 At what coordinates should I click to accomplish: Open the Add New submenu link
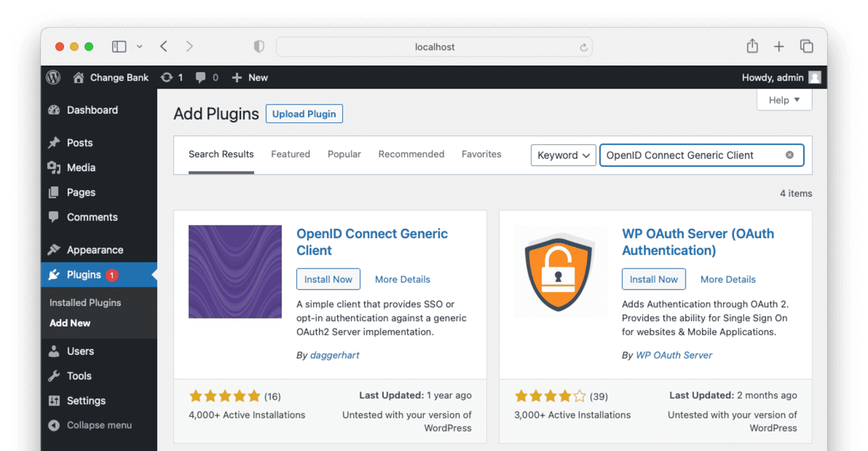click(70, 323)
